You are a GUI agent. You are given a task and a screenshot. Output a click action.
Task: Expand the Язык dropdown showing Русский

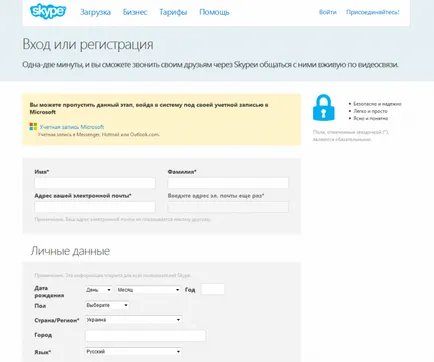click(133, 352)
